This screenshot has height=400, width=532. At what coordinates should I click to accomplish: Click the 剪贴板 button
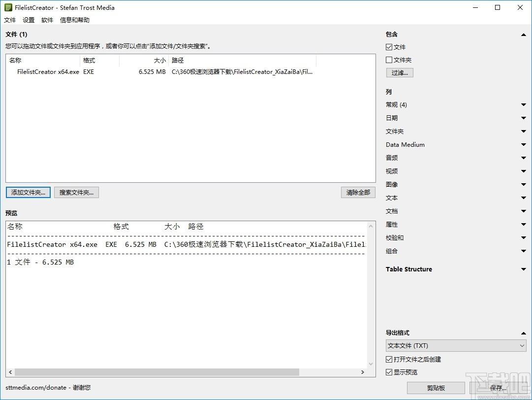[x=436, y=388]
